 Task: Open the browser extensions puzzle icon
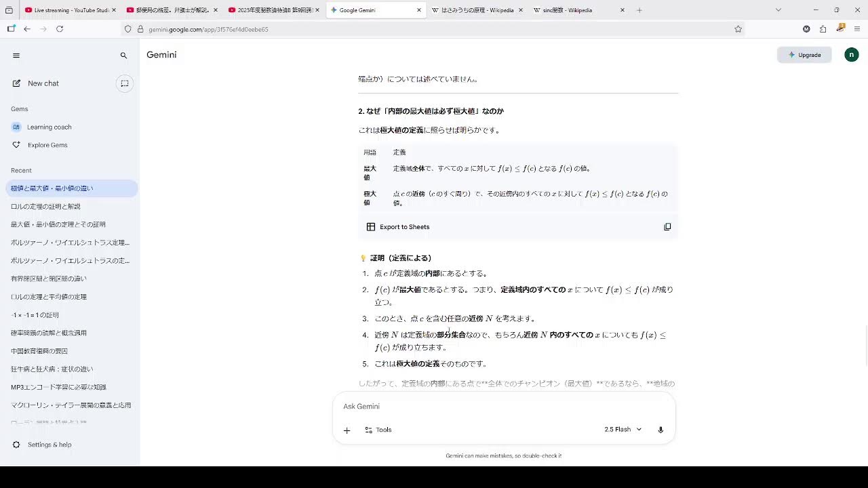(x=823, y=29)
